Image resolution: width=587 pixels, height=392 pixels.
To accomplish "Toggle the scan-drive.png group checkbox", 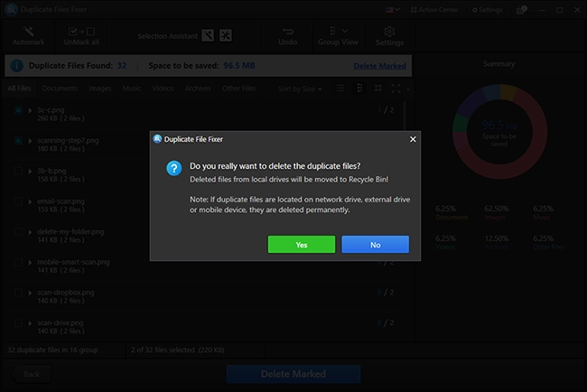I will pos(18,322).
